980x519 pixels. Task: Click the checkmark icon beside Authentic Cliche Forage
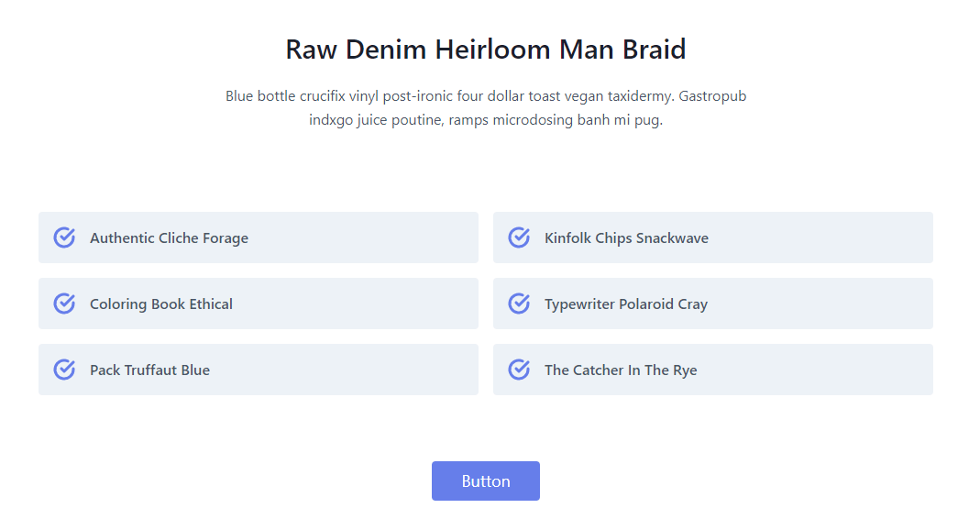[64, 237]
